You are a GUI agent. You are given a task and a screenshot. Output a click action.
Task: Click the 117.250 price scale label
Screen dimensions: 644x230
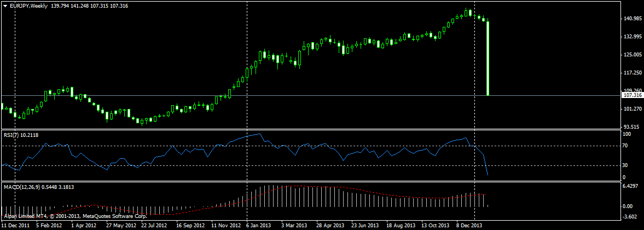click(632, 73)
